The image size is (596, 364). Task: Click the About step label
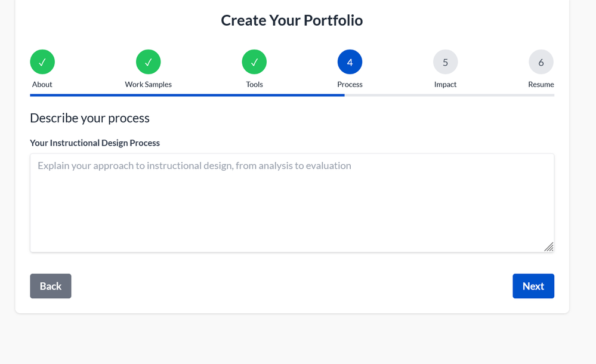click(42, 84)
